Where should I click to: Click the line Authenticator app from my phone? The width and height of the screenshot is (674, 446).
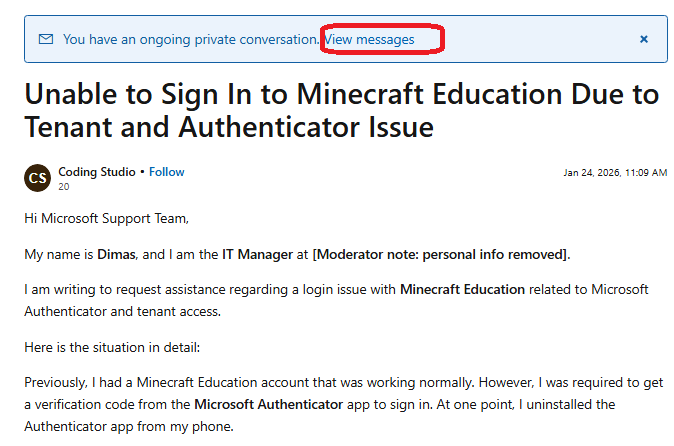(129, 426)
